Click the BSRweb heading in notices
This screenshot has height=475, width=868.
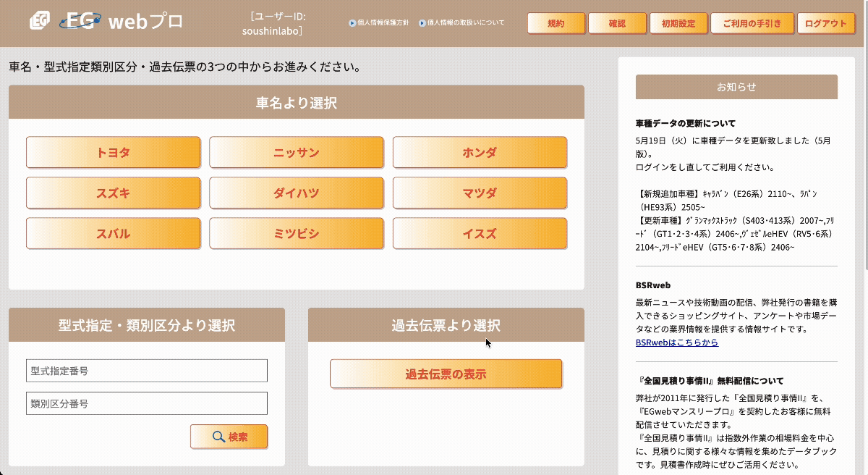653,285
